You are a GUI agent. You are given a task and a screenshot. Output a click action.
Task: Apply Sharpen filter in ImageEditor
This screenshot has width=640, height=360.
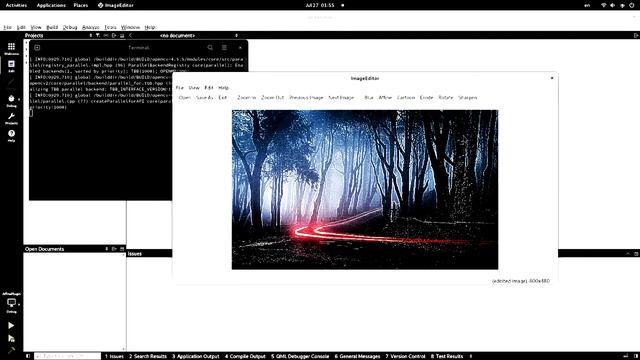pos(467,98)
